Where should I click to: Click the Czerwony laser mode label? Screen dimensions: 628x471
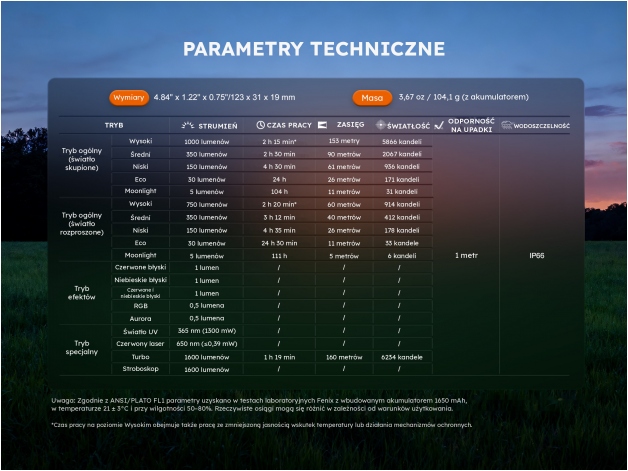pos(140,344)
